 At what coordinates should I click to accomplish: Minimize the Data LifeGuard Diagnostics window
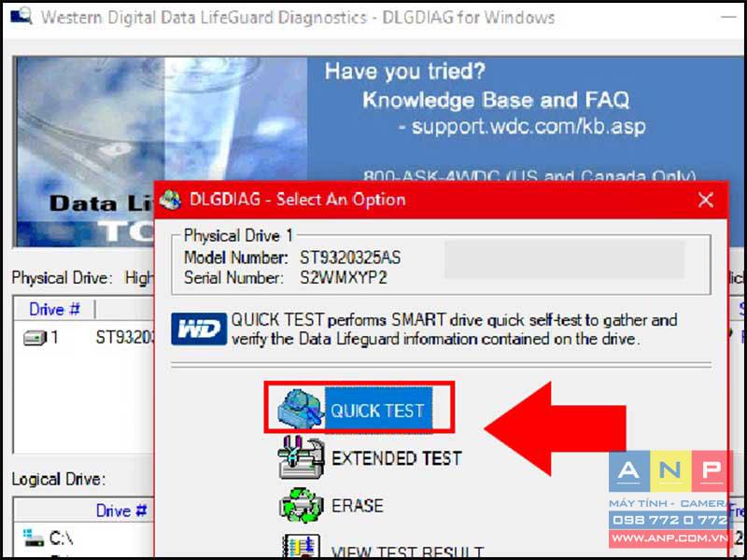click(x=728, y=18)
